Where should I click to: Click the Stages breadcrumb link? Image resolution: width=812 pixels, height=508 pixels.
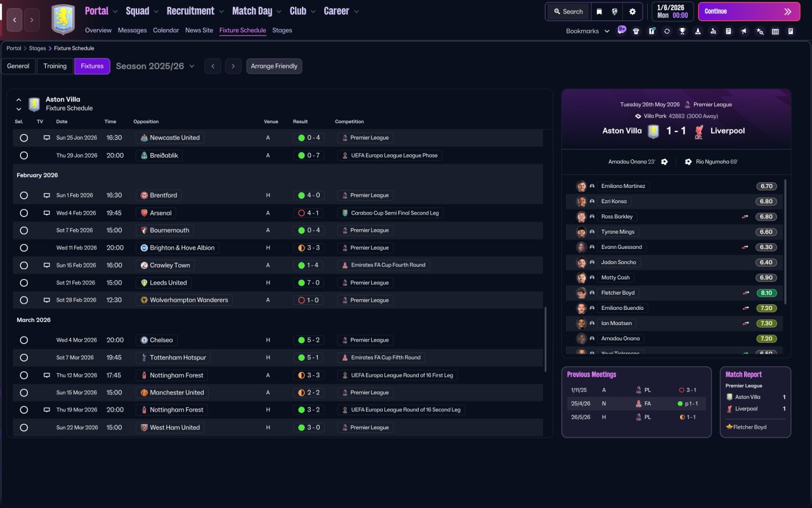[37, 48]
